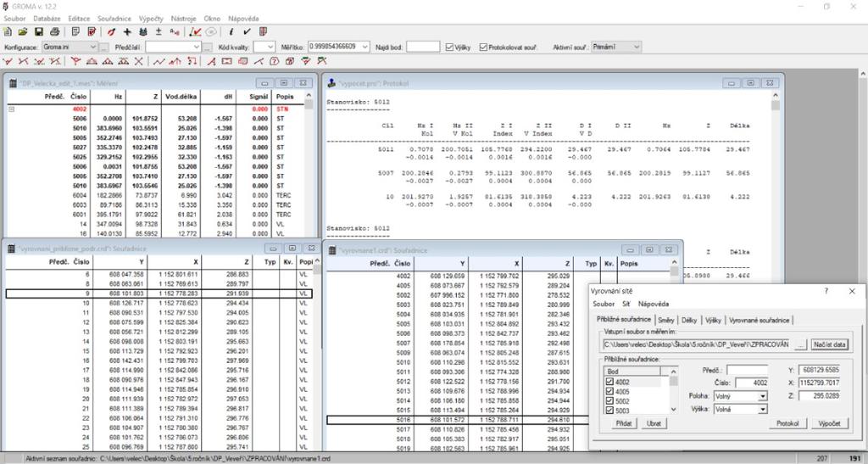Click the italic 'i' info icon
This screenshot has width=868, height=464.
pyautogui.click(x=231, y=32)
